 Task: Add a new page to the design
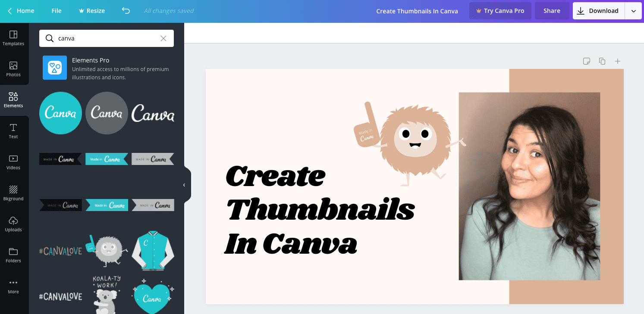tap(618, 61)
